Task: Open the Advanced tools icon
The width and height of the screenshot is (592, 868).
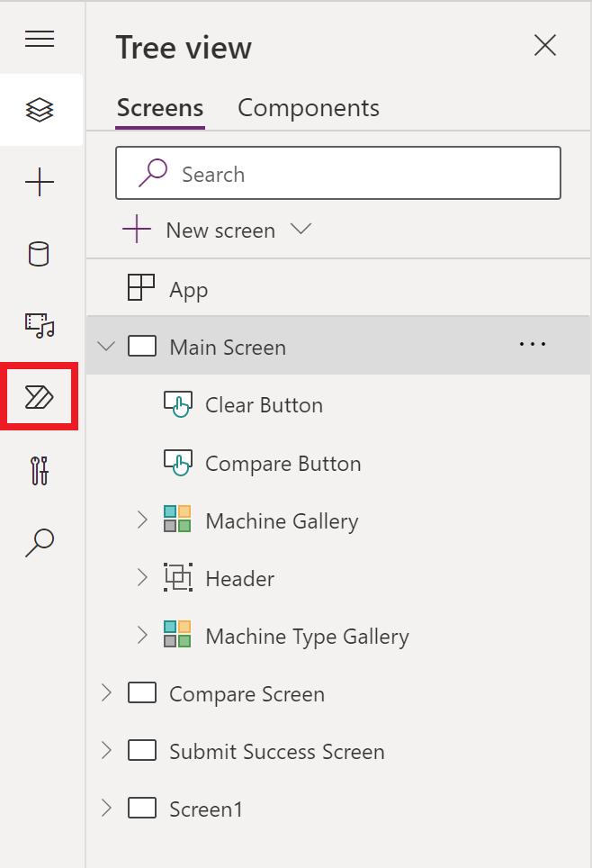Action: [x=40, y=471]
